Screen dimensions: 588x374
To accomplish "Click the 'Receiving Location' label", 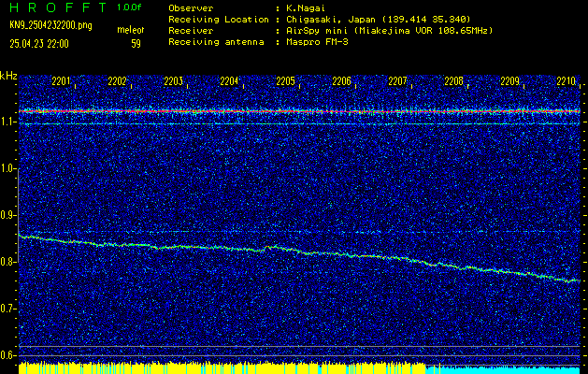I will [219, 20].
